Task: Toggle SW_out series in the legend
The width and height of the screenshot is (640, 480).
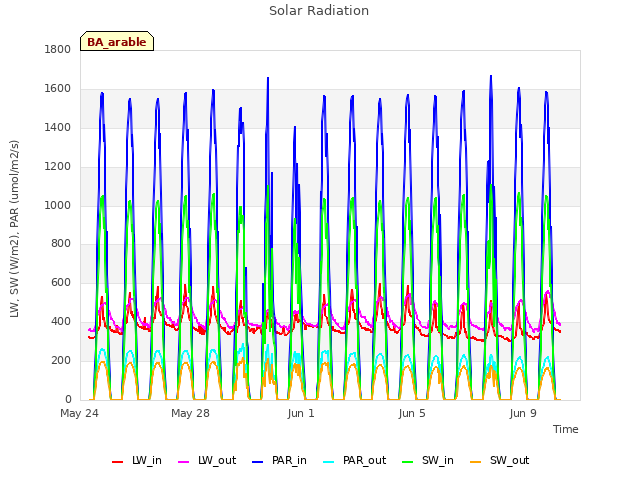Action: coord(500,460)
